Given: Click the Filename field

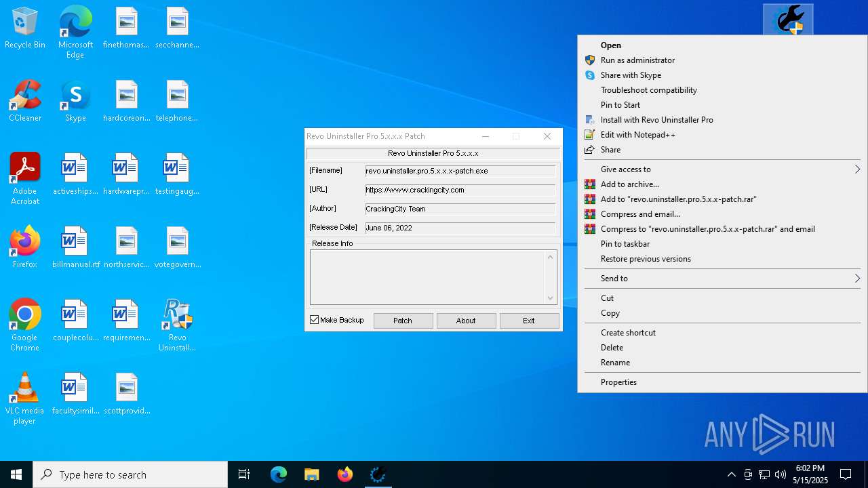Looking at the screenshot, I should (460, 171).
